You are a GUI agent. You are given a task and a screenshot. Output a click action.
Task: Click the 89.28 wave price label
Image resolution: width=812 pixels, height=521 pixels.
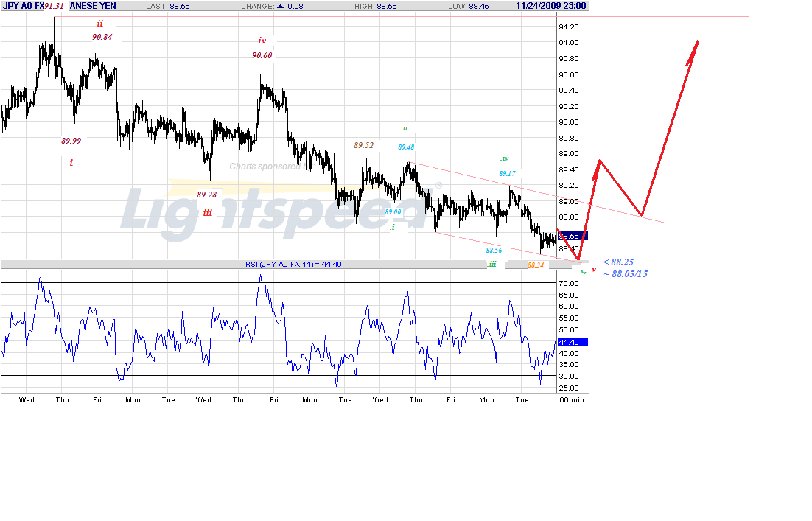[x=206, y=195]
